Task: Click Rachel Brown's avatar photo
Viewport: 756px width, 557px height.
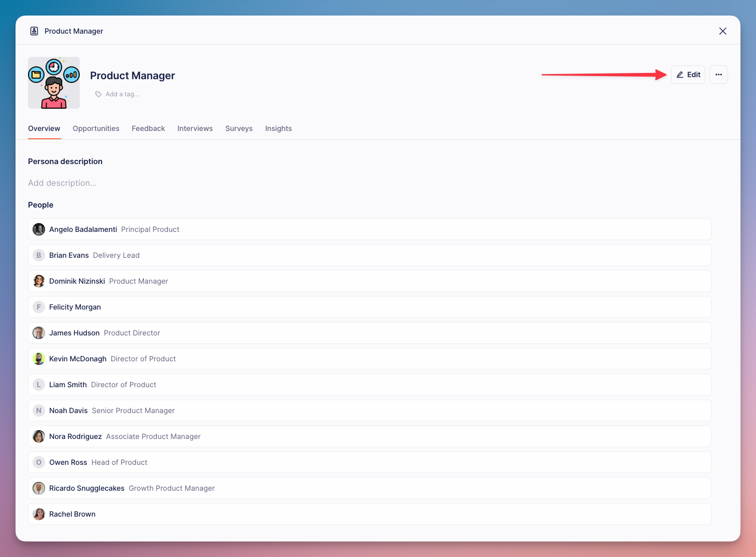Action: coord(39,514)
